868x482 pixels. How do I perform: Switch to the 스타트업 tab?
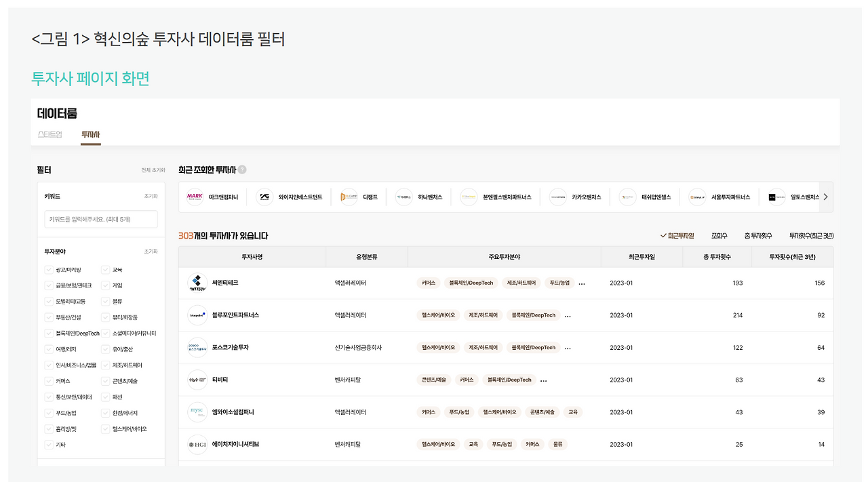[50, 134]
